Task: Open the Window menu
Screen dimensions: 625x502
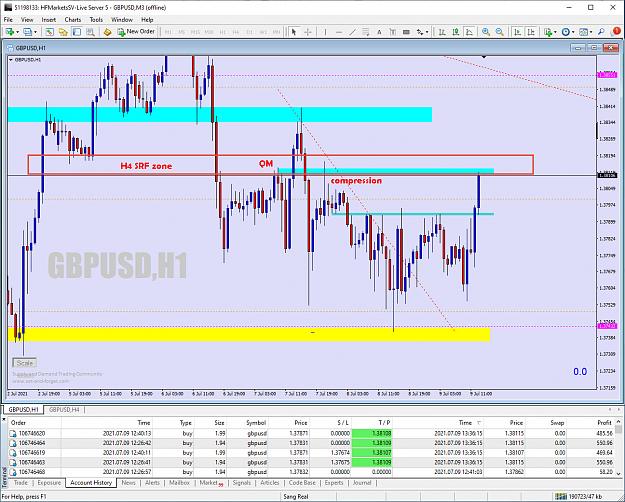Action: [x=122, y=20]
